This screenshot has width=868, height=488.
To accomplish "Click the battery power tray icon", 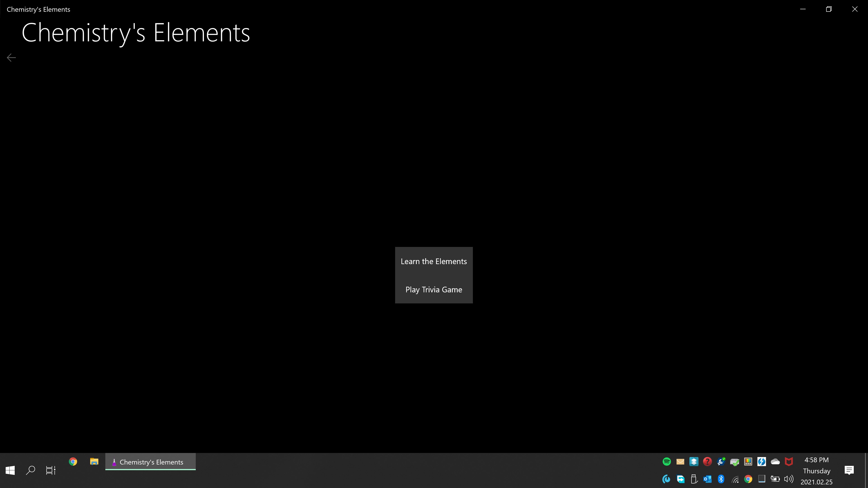I will 775,479.
